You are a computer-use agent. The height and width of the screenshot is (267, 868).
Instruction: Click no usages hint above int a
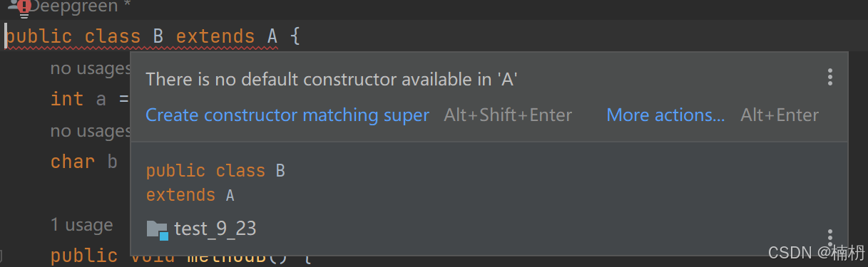[x=90, y=69]
